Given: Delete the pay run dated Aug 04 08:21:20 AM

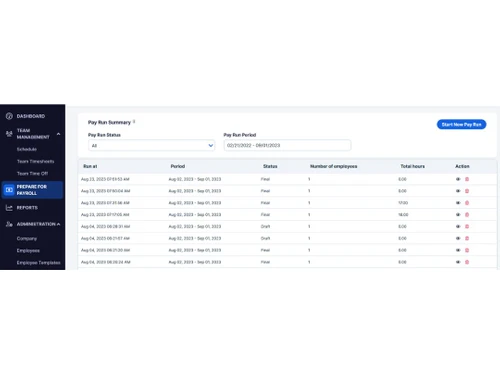Looking at the screenshot, I should 467,250.
